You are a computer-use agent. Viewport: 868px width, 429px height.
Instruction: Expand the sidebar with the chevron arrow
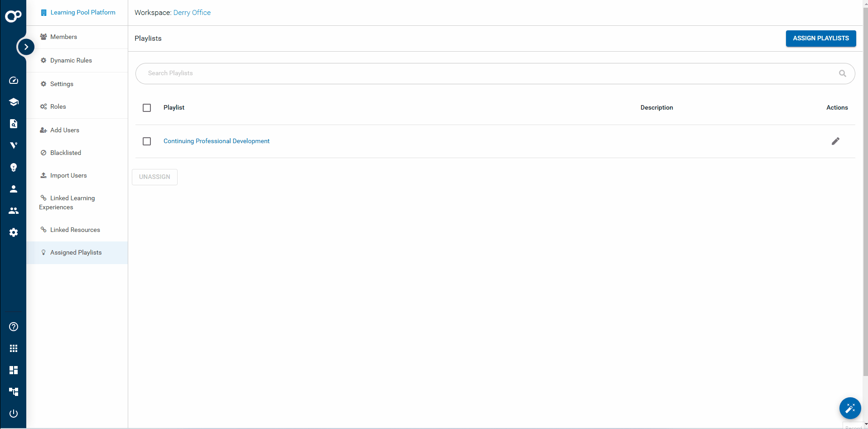(x=26, y=47)
